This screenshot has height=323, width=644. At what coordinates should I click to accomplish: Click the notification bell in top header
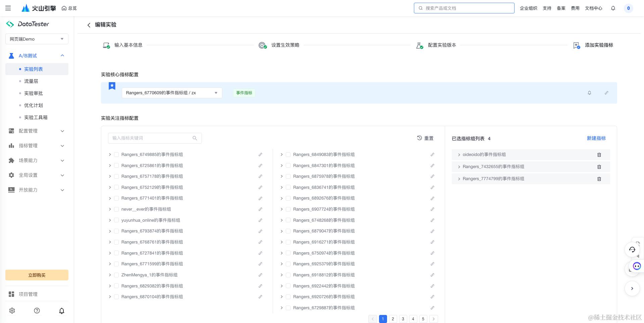coord(613,8)
